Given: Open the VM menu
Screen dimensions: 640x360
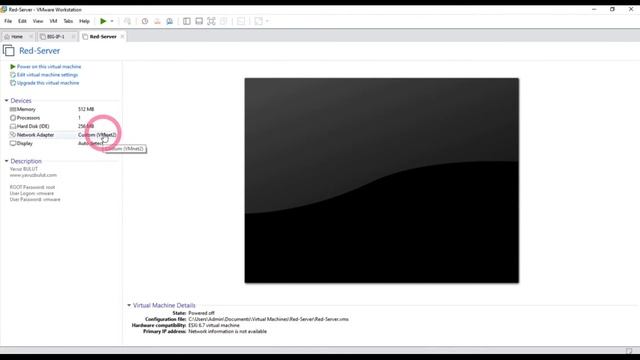Looking at the screenshot, I should pos(53,21).
